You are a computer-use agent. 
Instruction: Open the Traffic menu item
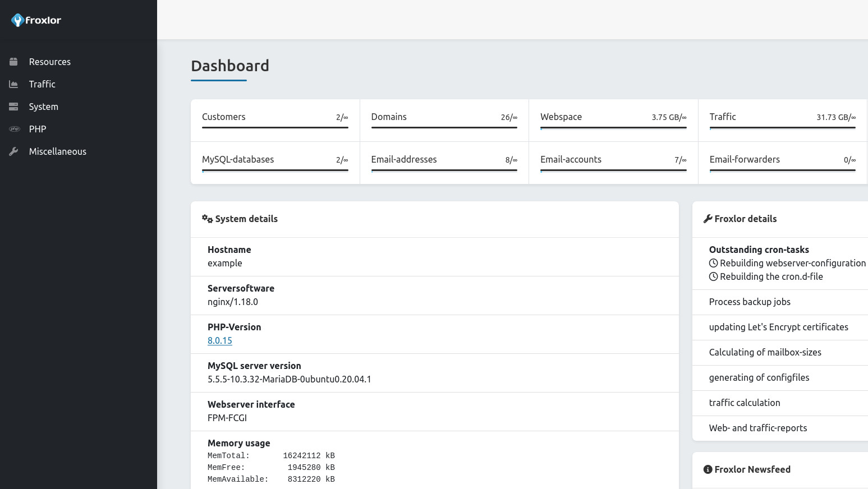(x=42, y=84)
